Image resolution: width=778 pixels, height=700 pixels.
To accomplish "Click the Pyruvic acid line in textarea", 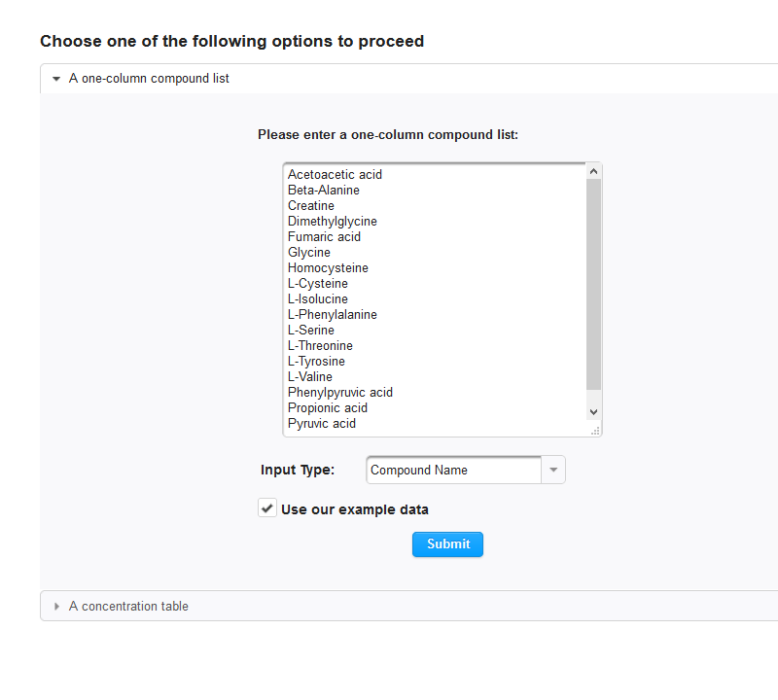I will coord(322,424).
